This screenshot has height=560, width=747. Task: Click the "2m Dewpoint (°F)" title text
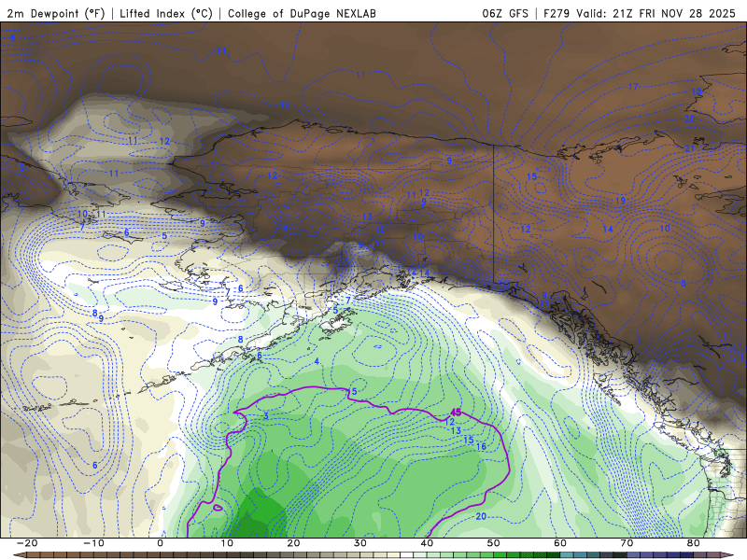[56, 13]
